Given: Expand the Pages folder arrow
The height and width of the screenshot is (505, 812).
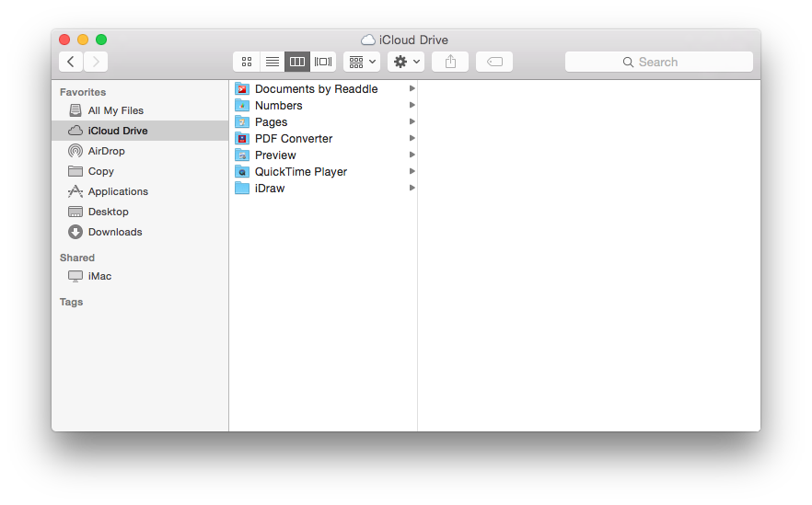Looking at the screenshot, I should pyautogui.click(x=412, y=121).
